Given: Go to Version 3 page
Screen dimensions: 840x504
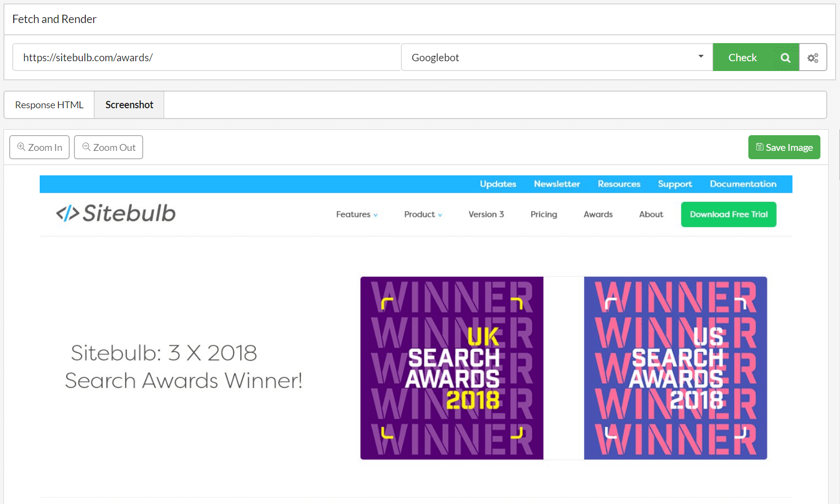Looking at the screenshot, I should pos(486,215).
